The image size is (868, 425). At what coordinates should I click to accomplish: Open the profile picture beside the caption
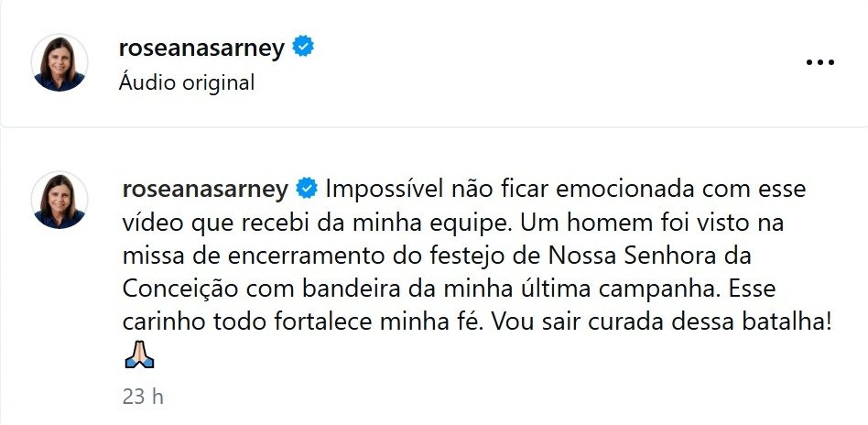[60, 201]
